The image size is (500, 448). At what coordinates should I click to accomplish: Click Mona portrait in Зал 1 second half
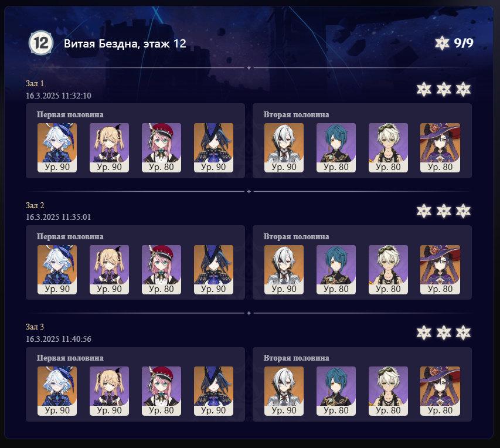(440, 148)
